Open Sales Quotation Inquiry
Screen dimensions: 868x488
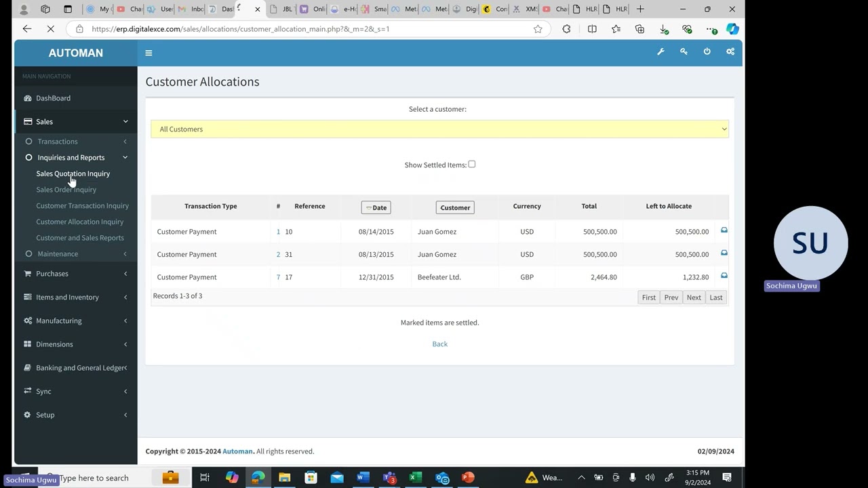click(73, 174)
